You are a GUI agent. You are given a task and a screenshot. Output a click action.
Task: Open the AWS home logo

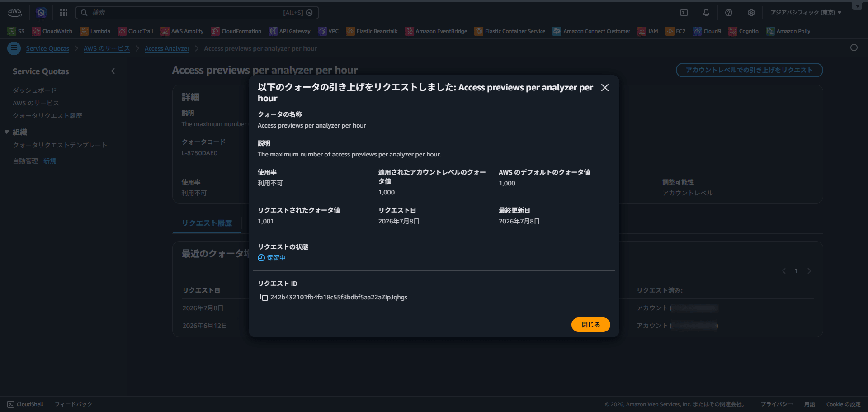click(x=15, y=12)
